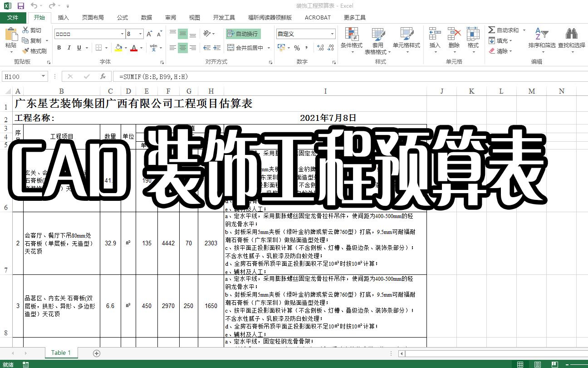
Task: Click the orientation (angled text) icon
Action: (207, 34)
